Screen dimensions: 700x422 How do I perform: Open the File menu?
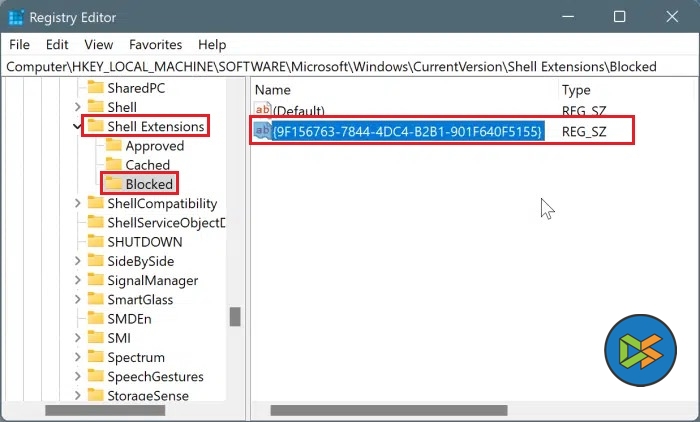click(x=19, y=45)
